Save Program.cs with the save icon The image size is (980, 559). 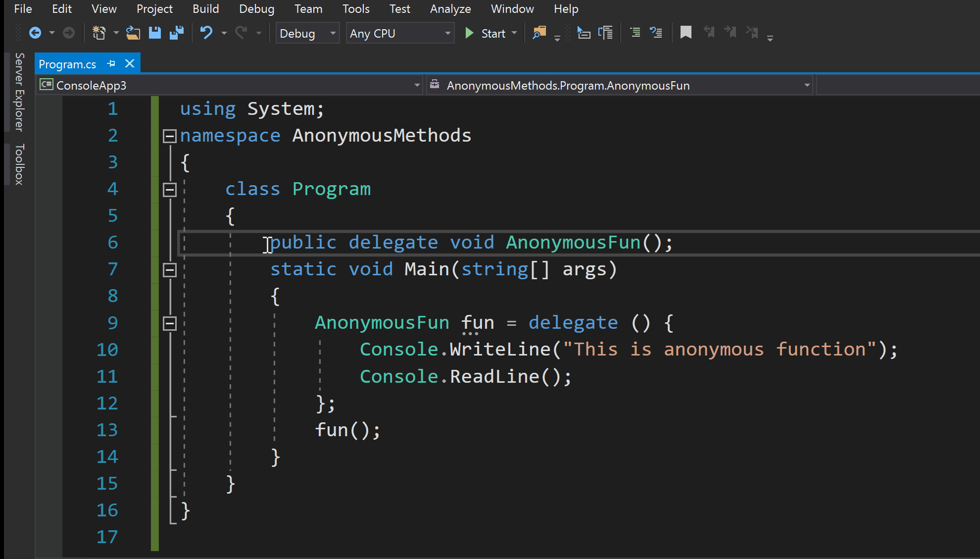[155, 33]
